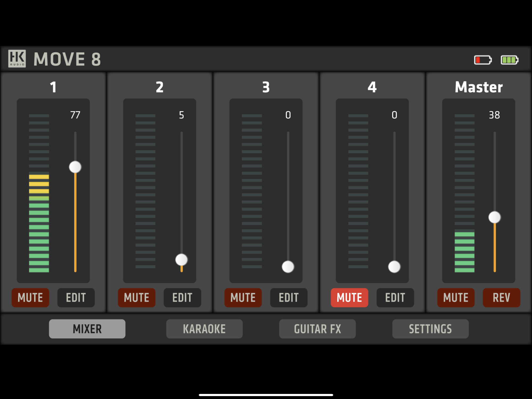This screenshot has height=399, width=532.
Task: Click the channel 1 heading number
Action: coord(53,87)
